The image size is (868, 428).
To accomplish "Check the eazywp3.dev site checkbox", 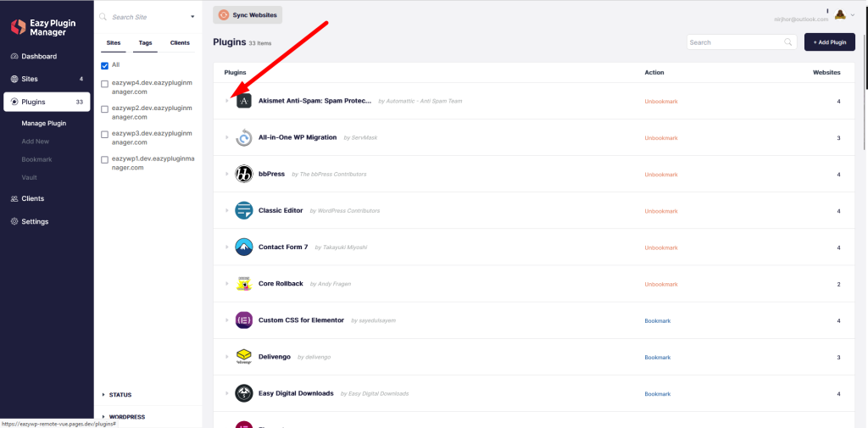I will click(104, 135).
